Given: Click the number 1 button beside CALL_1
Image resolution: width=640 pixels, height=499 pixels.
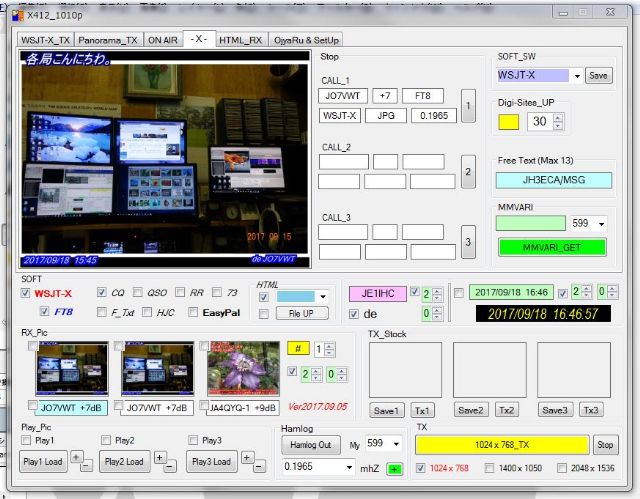Looking at the screenshot, I should point(467,105).
